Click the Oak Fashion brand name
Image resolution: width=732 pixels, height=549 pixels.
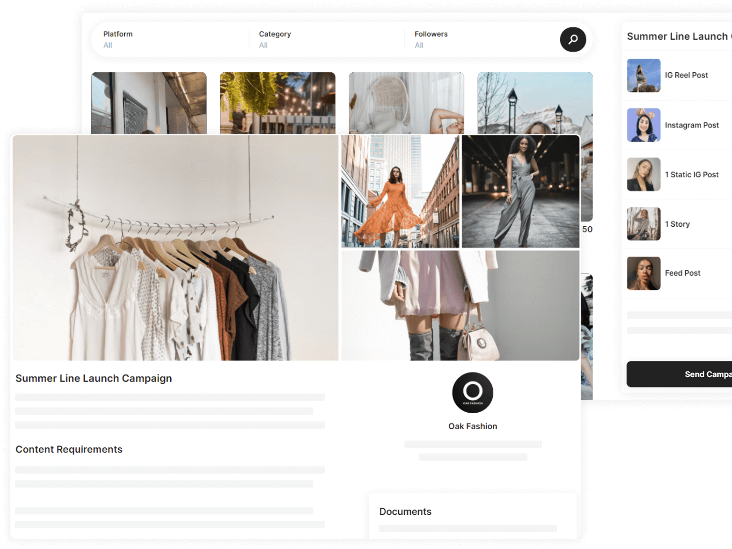pyautogui.click(x=472, y=426)
